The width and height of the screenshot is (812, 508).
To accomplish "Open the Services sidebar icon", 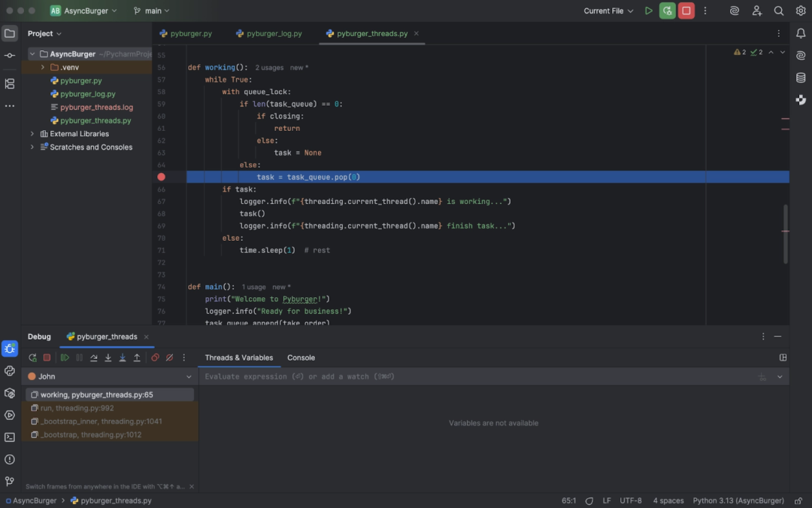I will 10,415.
